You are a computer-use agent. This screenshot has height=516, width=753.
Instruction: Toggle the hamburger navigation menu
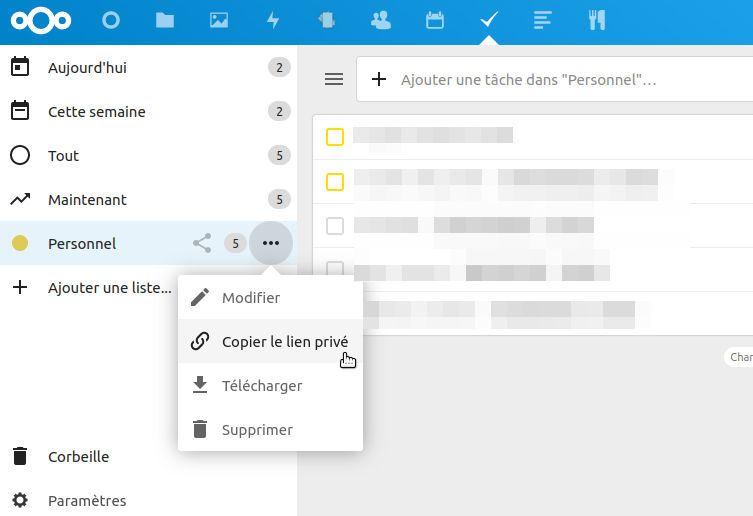pos(334,79)
